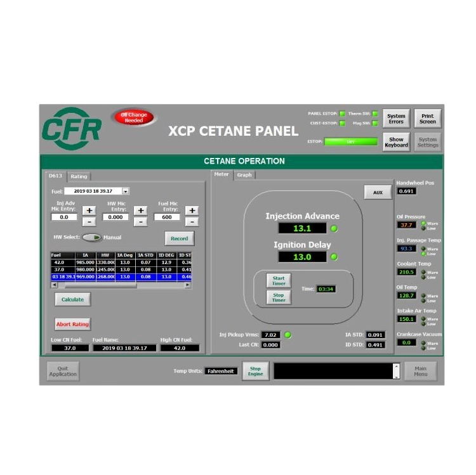Screen dimensions: 476x475
Task: Go to Main Menu
Action: tap(420, 371)
